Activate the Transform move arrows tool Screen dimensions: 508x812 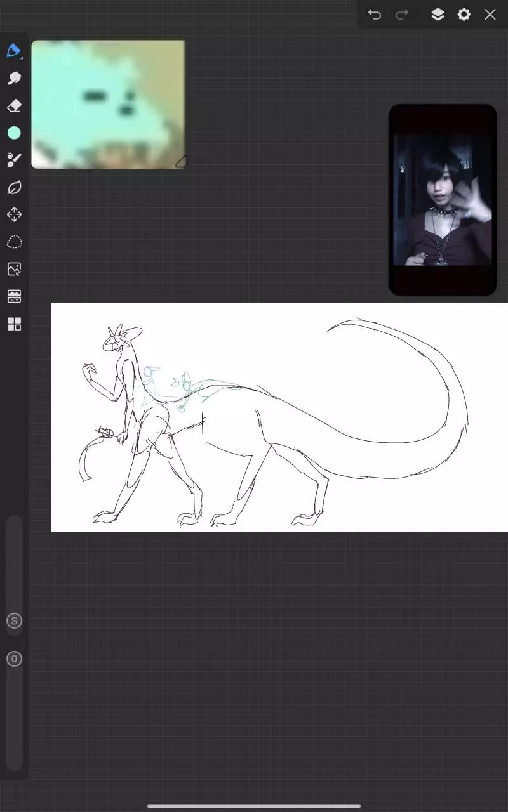pos(14,214)
